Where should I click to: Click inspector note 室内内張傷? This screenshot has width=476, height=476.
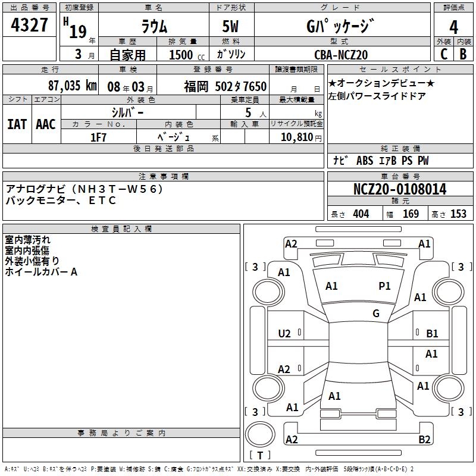point(27,250)
